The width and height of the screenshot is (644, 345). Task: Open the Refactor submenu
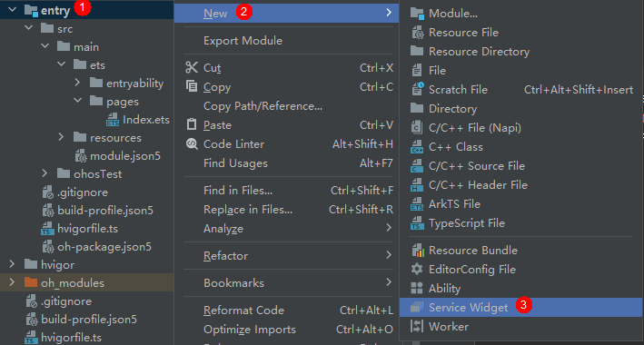pos(286,256)
